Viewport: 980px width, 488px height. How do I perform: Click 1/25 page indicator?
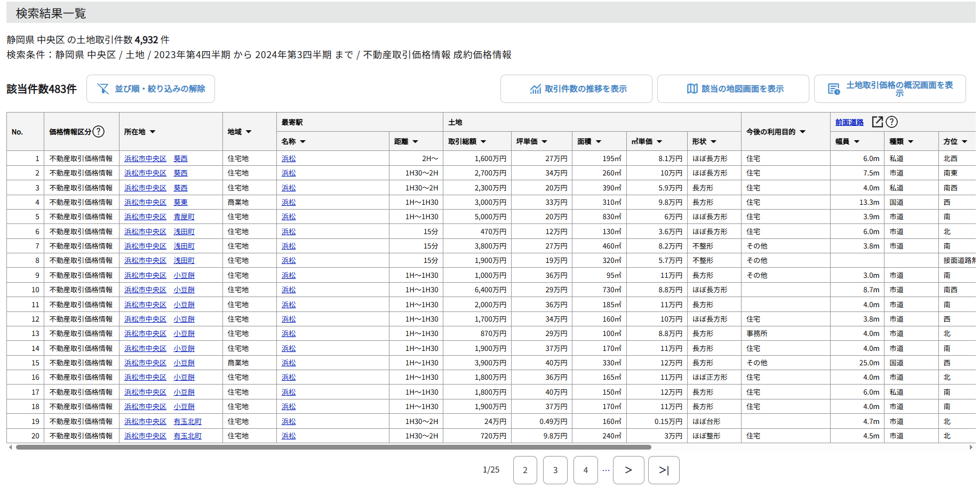(x=491, y=470)
